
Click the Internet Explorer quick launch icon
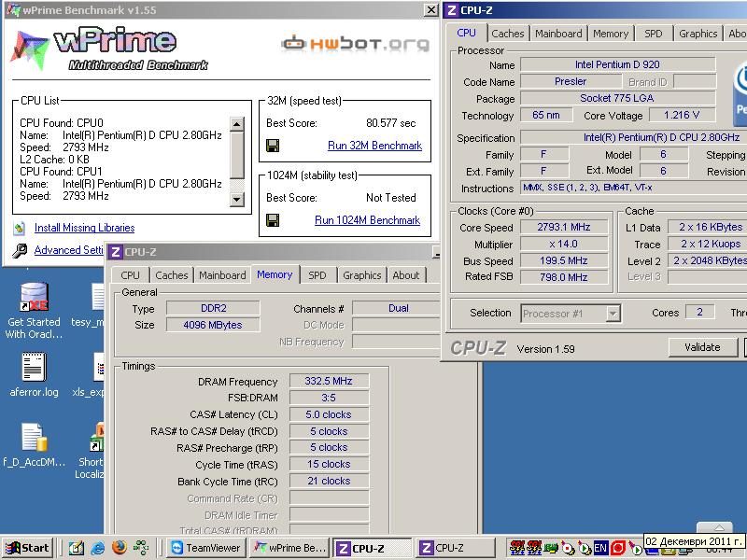coord(98,548)
